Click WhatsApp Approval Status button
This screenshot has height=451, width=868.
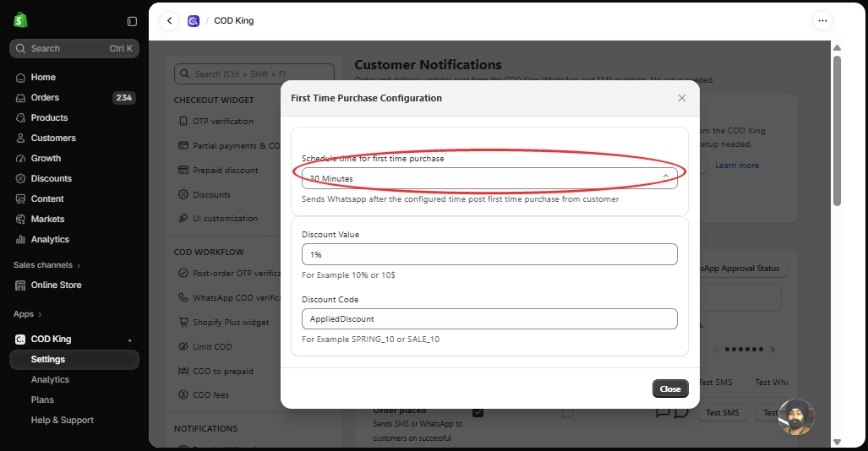(x=744, y=269)
